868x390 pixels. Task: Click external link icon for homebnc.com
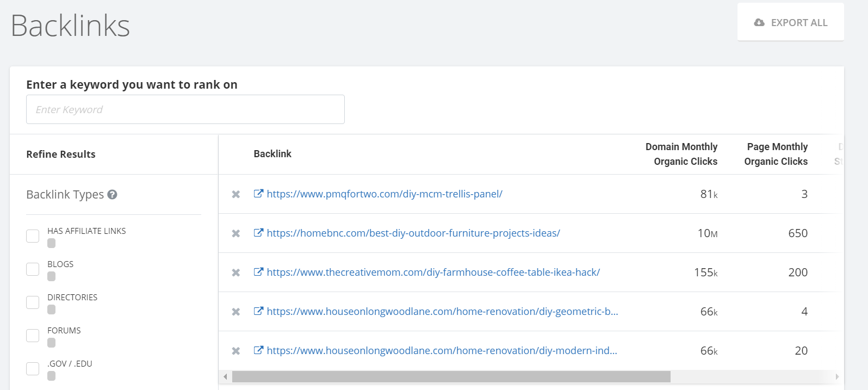(x=259, y=233)
